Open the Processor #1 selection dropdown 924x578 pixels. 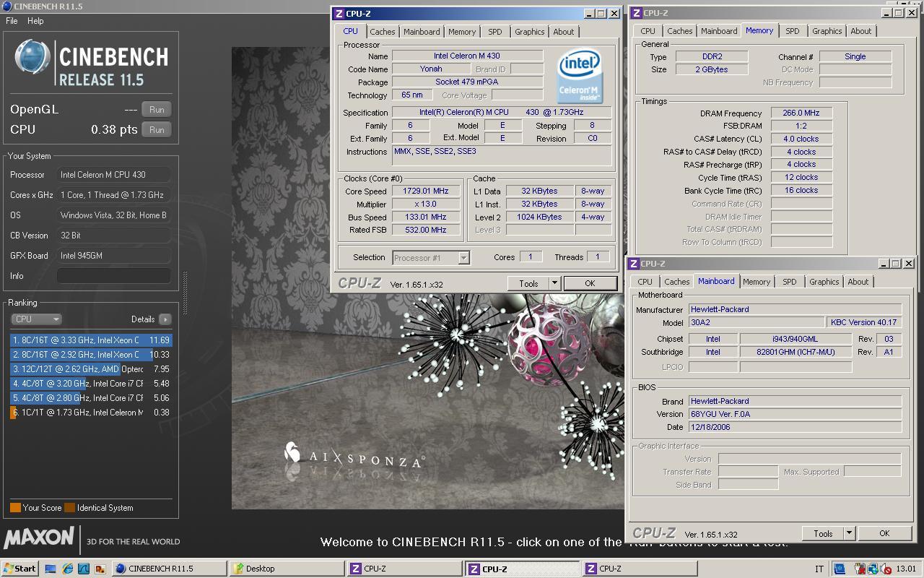(431, 257)
